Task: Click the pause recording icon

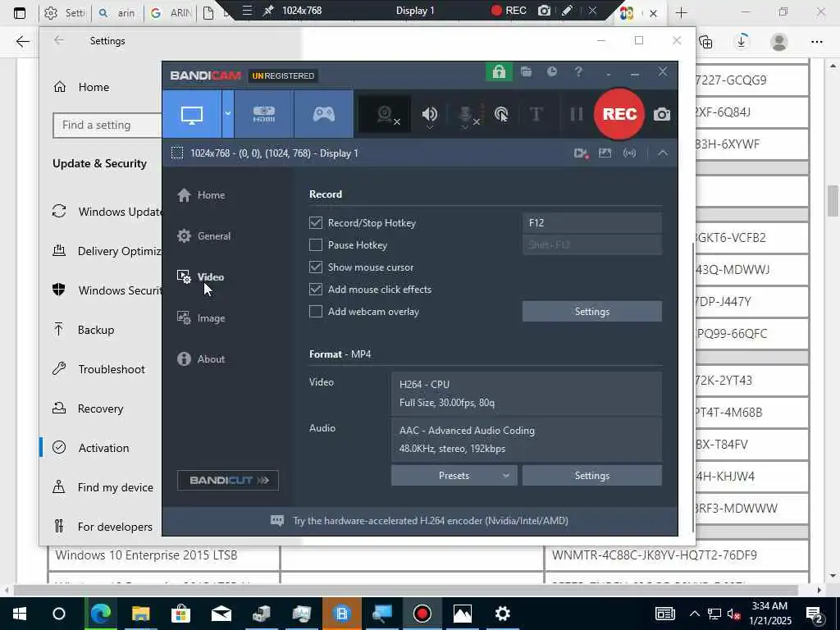Action: (577, 114)
